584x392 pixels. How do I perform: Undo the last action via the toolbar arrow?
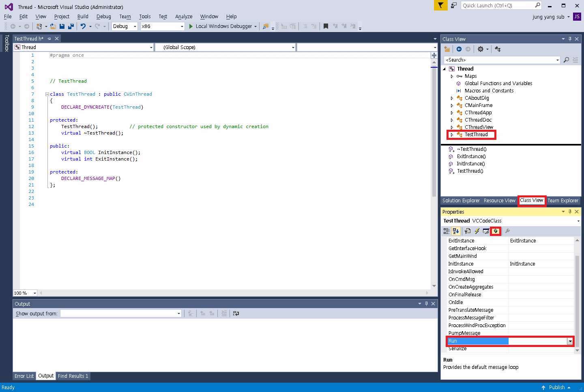point(83,26)
